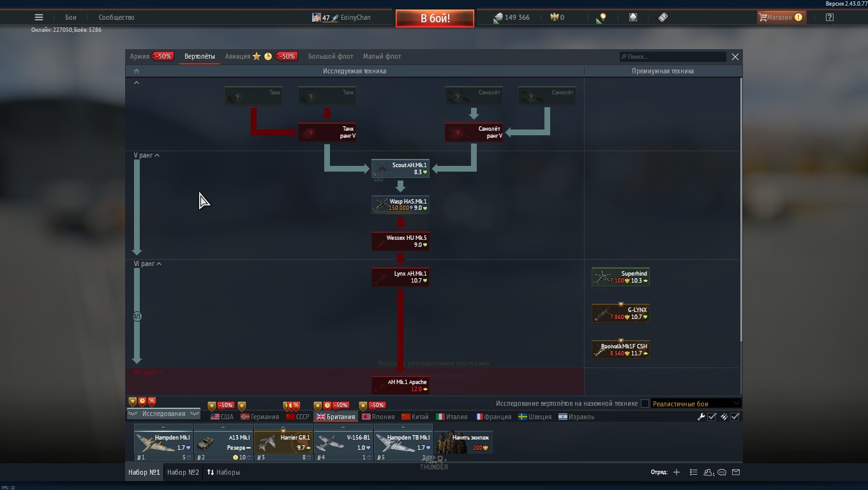The image size is (868, 490).
Task: Focus the Поиск search field
Action: (673, 57)
